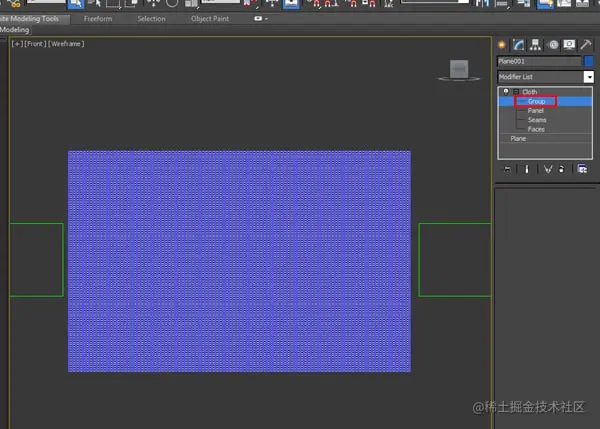Toggle Angle Snap magnet icon
The width and height of the screenshot is (600, 429).
tap(331, 4)
